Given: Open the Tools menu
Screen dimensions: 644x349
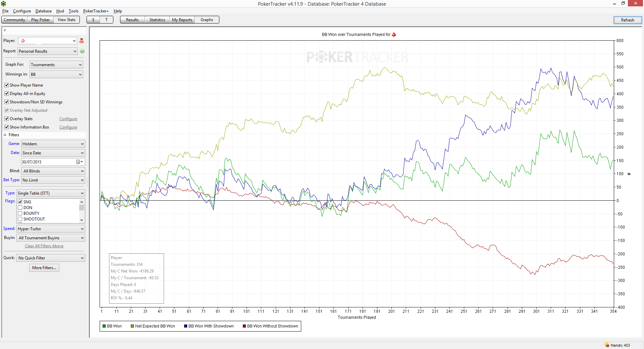Looking at the screenshot, I should click(x=73, y=11).
